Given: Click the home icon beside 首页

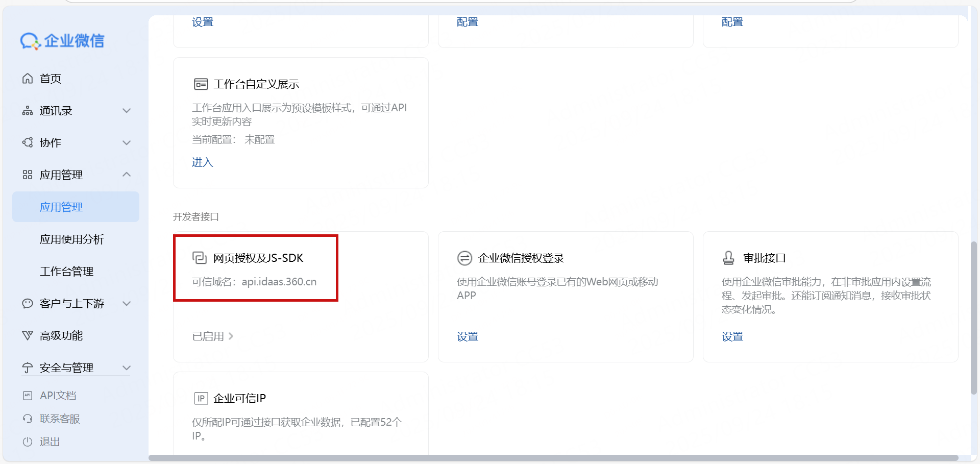Looking at the screenshot, I should 28,79.
